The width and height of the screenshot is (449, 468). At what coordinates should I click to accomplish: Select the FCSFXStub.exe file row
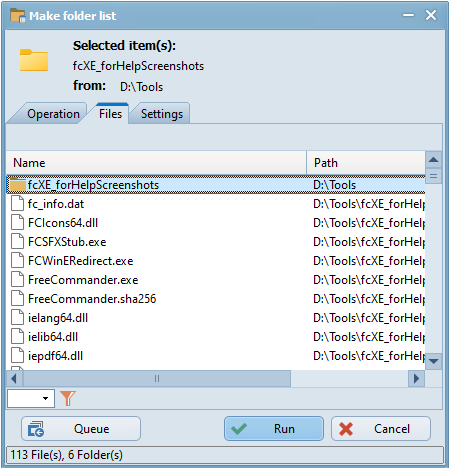tap(216, 242)
